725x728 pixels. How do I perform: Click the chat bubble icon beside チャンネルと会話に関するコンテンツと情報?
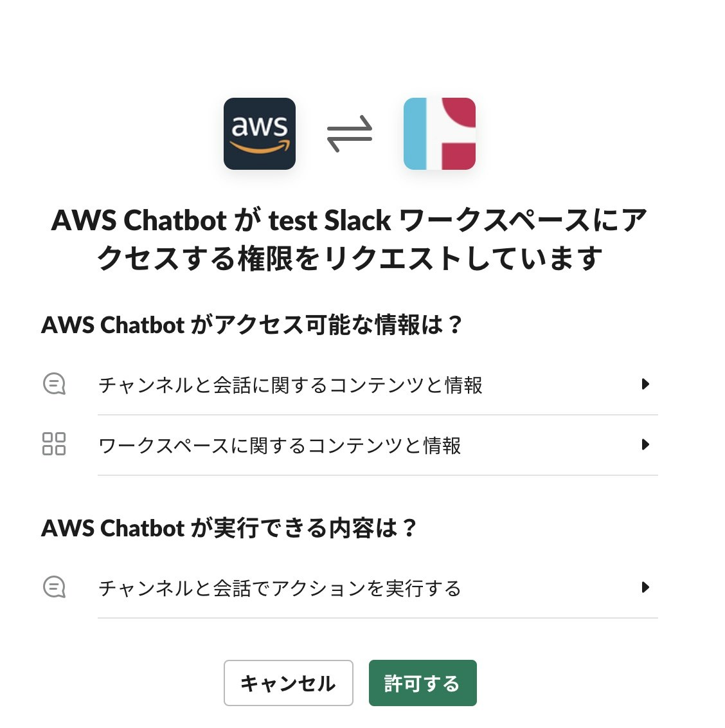(x=54, y=384)
